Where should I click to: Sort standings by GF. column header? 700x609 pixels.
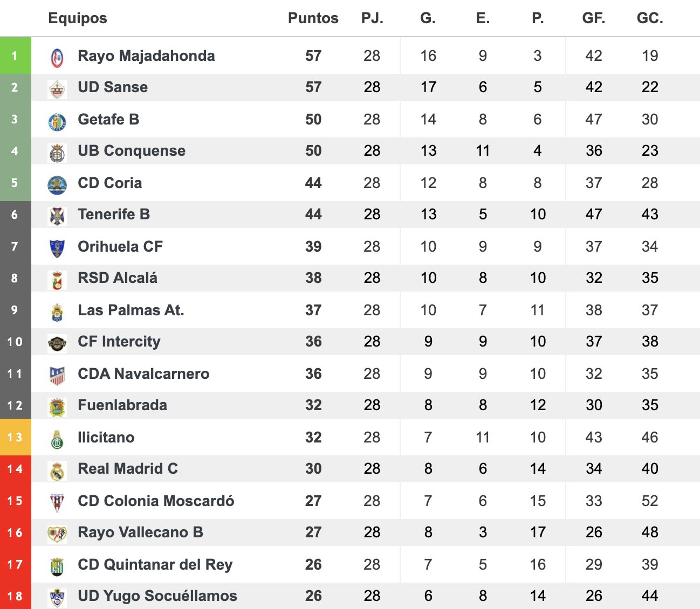tap(593, 18)
